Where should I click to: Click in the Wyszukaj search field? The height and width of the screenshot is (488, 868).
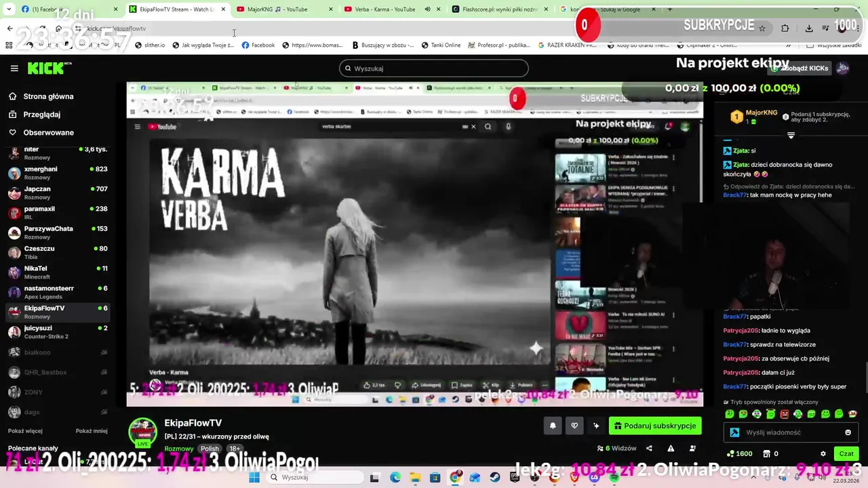[x=434, y=68]
